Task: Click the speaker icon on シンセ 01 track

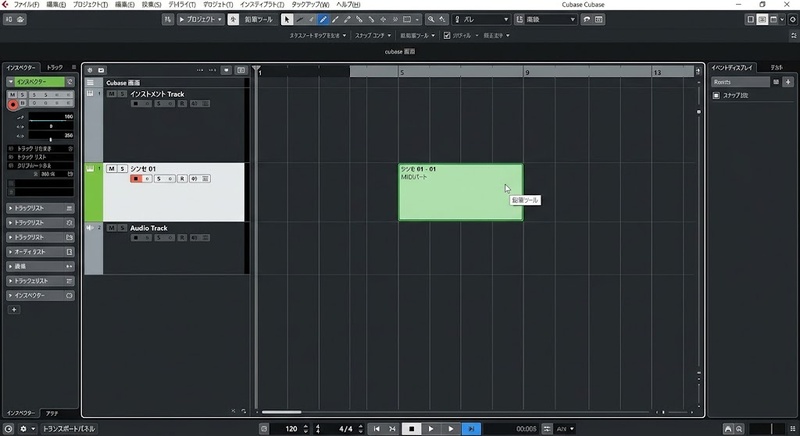Action: click(194, 178)
